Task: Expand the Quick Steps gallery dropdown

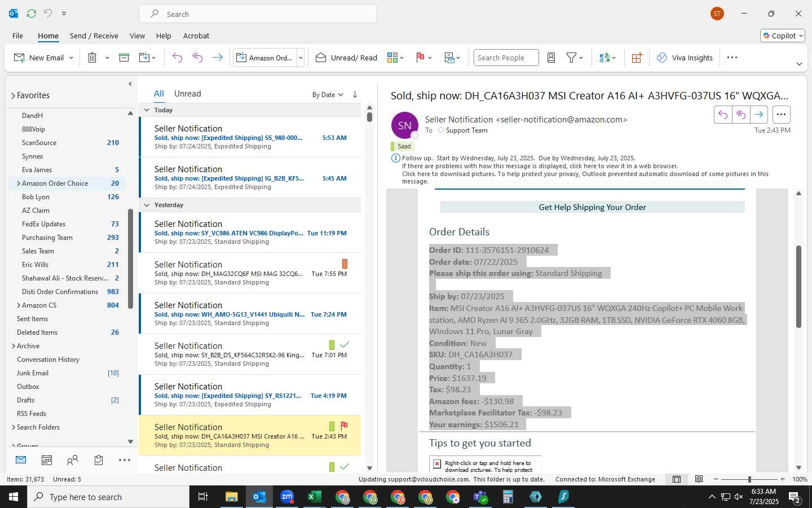Action: point(301,58)
